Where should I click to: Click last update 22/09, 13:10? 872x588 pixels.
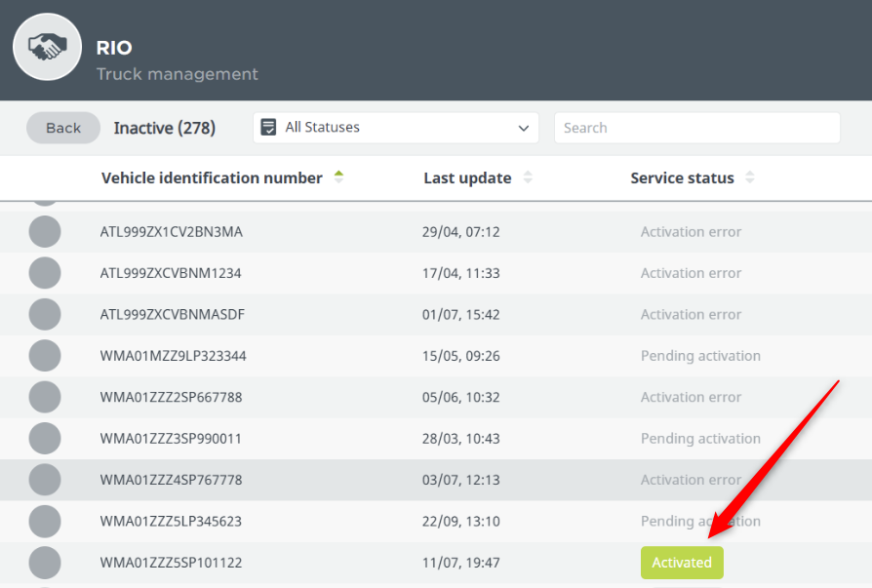461,522
